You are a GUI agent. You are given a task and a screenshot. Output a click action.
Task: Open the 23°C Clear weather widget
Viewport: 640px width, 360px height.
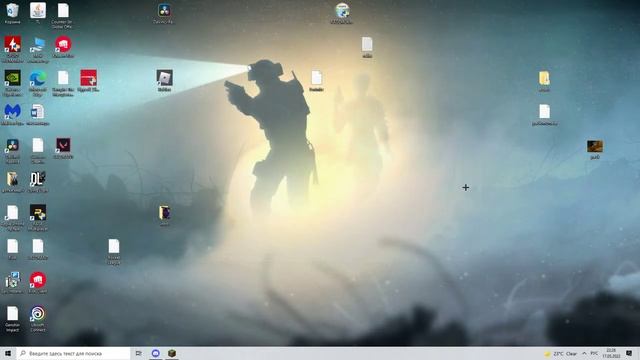560,353
